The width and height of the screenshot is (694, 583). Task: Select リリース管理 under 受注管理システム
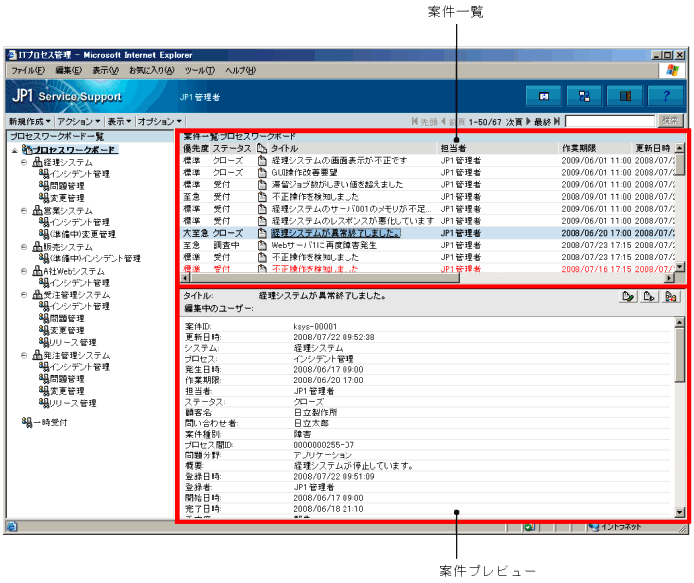pyautogui.click(x=68, y=342)
